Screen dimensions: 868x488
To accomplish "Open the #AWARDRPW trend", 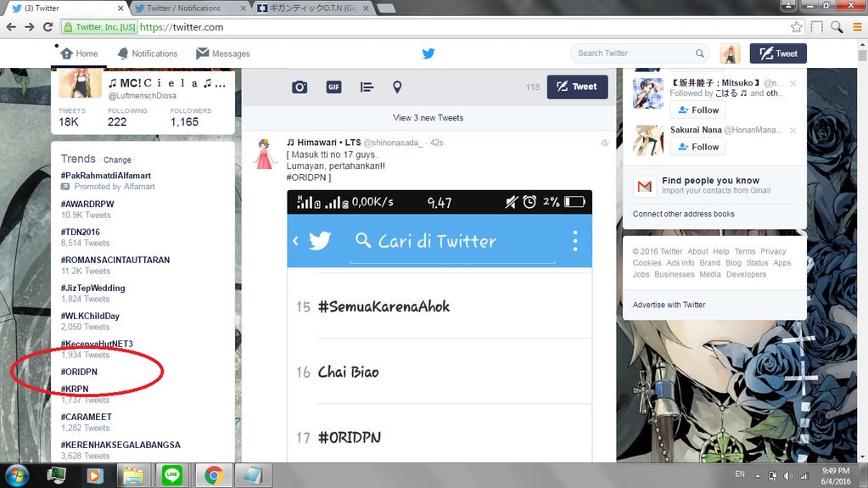I will tap(87, 204).
